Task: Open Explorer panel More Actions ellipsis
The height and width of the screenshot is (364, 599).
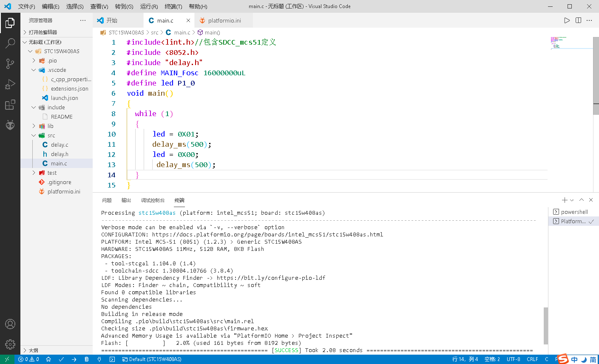Action: [x=83, y=20]
